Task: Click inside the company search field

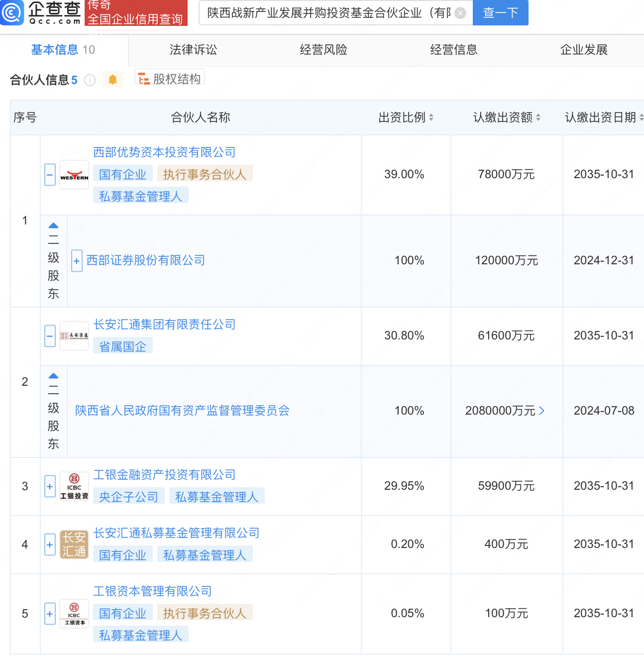Action: [328, 13]
